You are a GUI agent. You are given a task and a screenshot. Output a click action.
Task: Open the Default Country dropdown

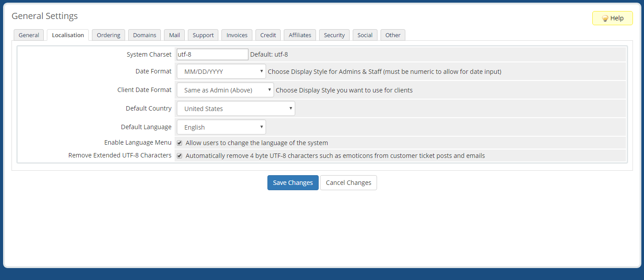coord(236,109)
